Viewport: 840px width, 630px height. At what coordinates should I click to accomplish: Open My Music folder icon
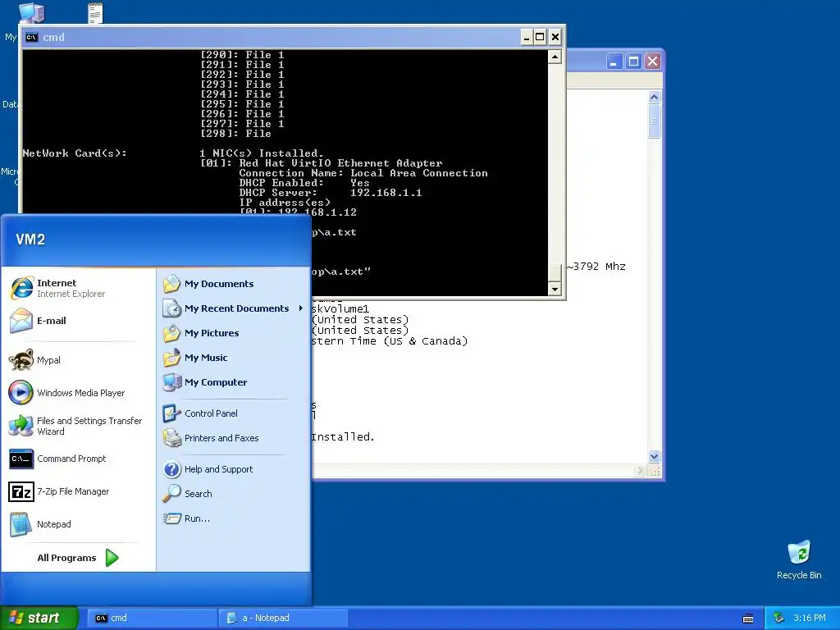click(172, 358)
